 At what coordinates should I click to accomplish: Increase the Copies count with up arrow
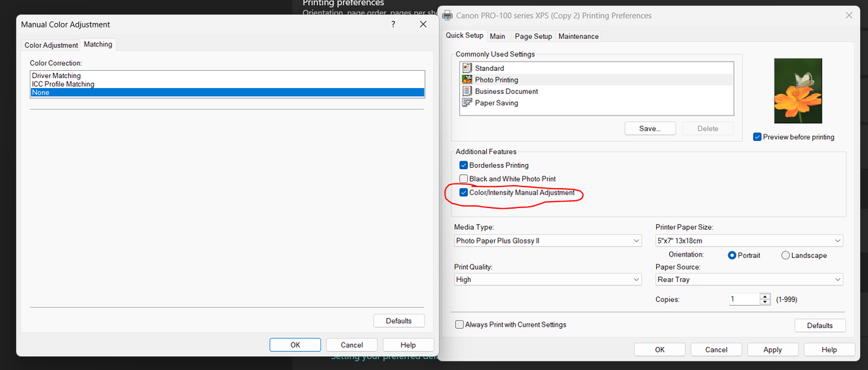765,296
